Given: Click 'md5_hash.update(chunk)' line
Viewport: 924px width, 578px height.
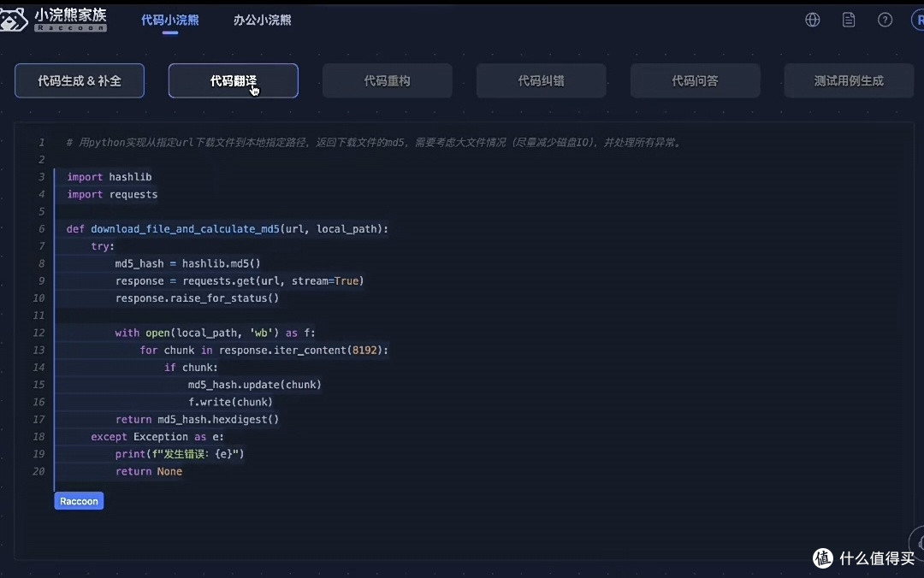Looking at the screenshot, I should click(x=255, y=385).
